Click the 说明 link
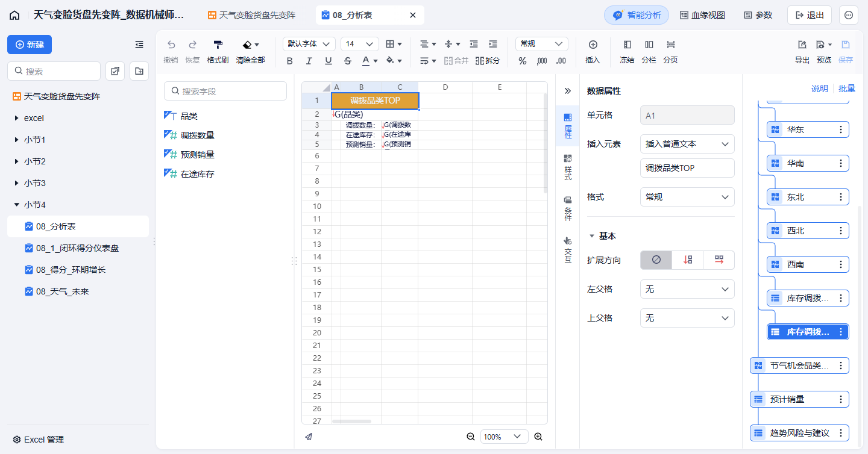Screen dimensions: 868x454 (820, 89)
